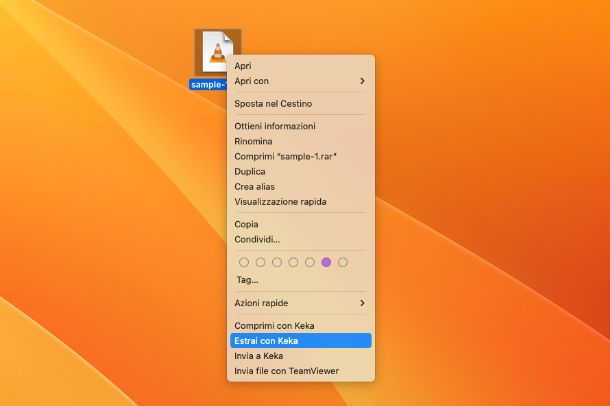The image size is (610, 406).
Task: Select the rightmost empty tag circle
Action: coord(343,262)
